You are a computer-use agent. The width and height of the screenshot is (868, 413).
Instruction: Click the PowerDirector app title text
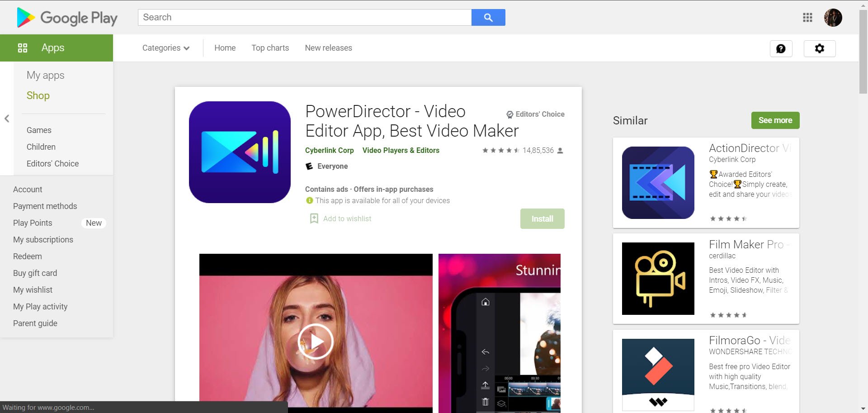tap(412, 121)
